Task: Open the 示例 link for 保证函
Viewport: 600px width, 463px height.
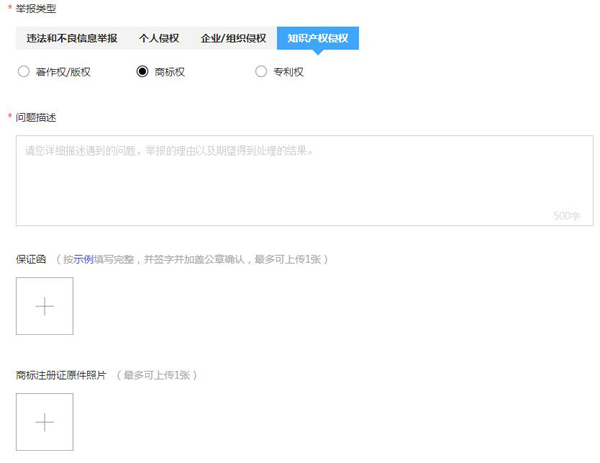Action: (x=83, y=259)
